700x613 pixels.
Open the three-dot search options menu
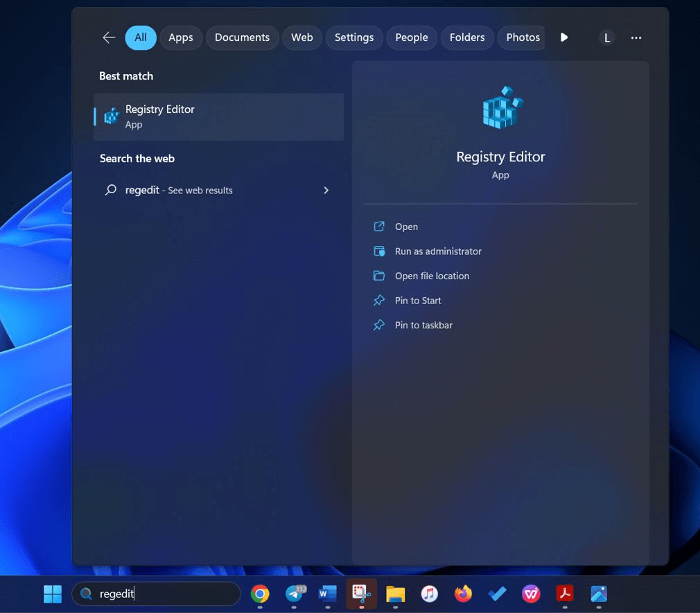coord(636,38)
